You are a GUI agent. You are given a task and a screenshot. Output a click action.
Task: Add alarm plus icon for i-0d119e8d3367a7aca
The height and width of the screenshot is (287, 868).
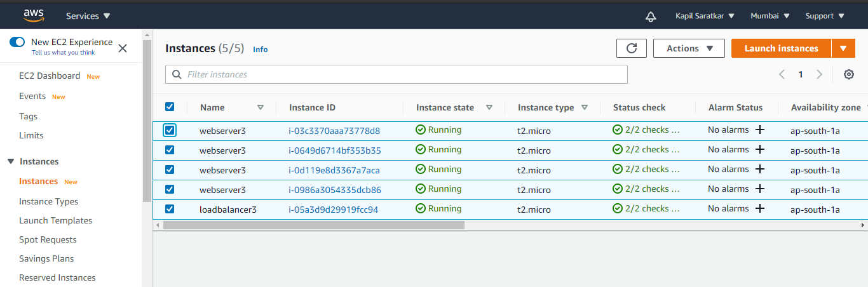[x=759, y=170]
